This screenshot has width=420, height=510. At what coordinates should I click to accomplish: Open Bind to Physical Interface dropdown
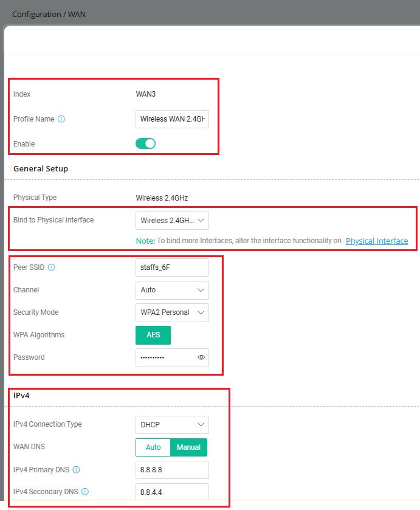tap(172, 220)
